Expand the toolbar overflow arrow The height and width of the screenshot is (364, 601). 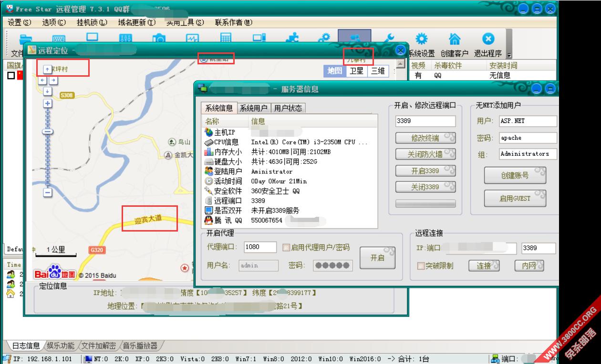[508, 55]
